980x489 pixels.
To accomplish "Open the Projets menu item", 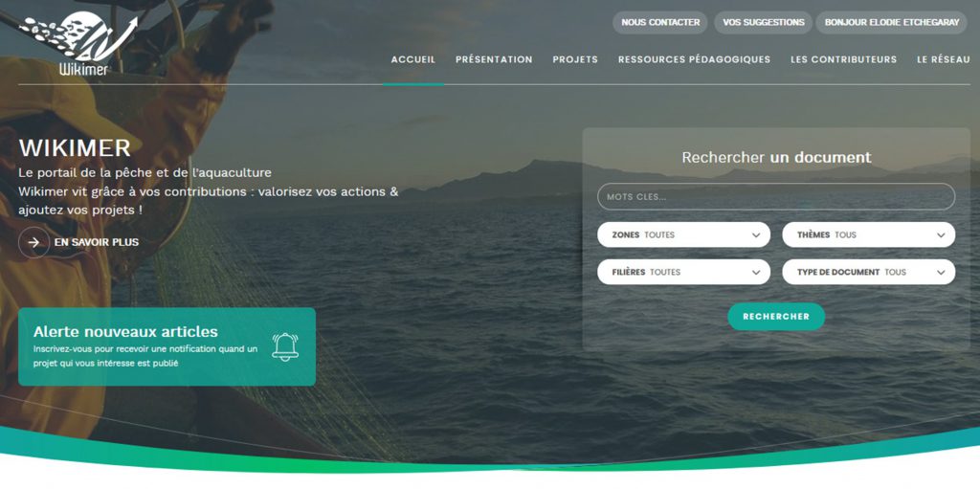I will (575, 59).
